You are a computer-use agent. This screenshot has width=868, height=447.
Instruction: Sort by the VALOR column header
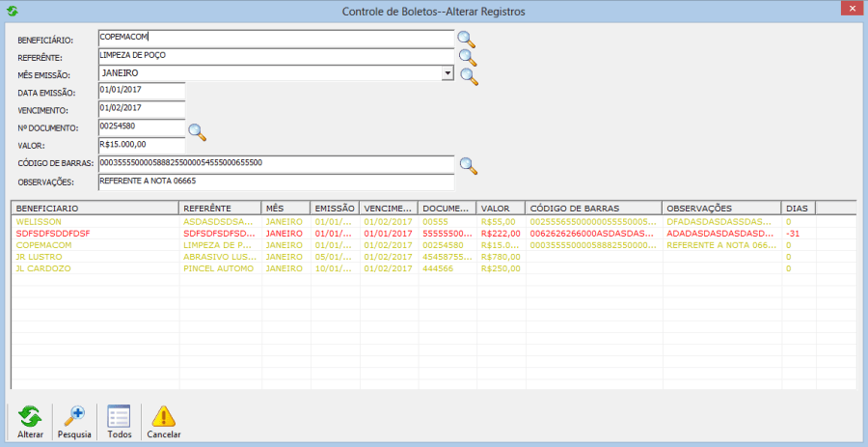coord(501,209)
